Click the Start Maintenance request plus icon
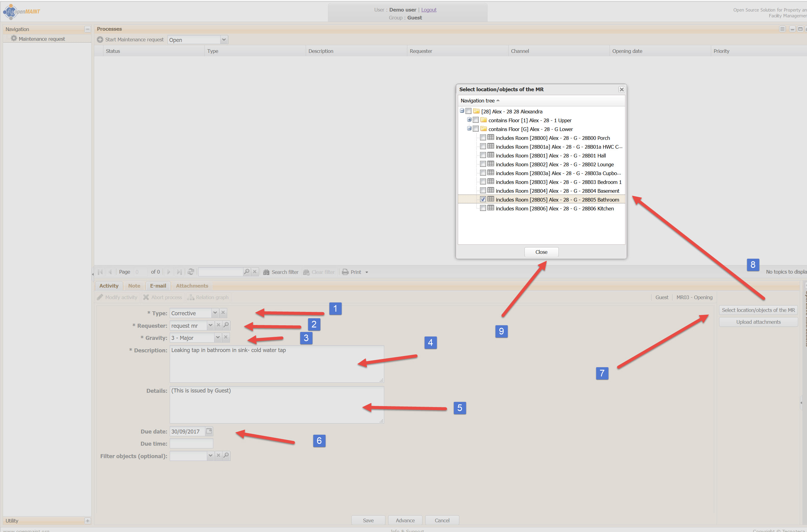The image size is (807, 532). click(x=100, y=40)
